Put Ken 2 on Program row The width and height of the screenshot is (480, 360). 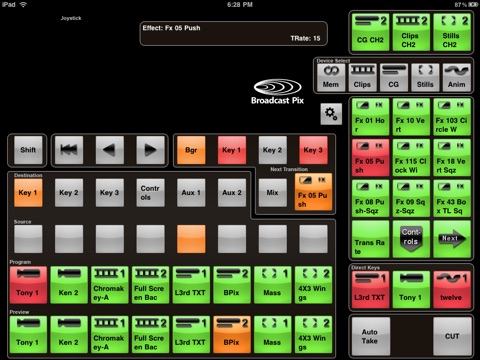pyautogui.click(x=69, y=285)
